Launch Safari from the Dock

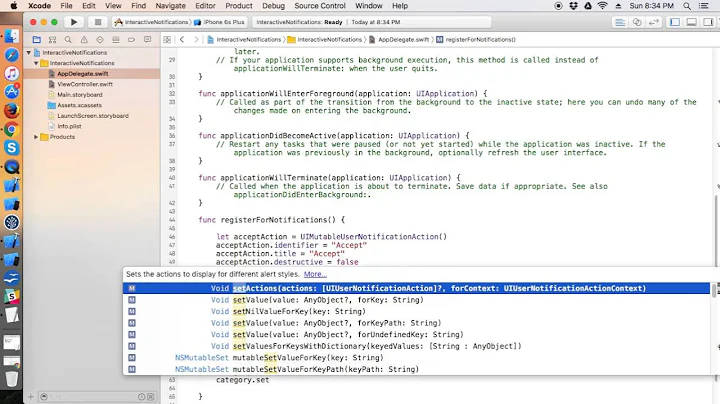pyautogui.click(x=11, y=55)
